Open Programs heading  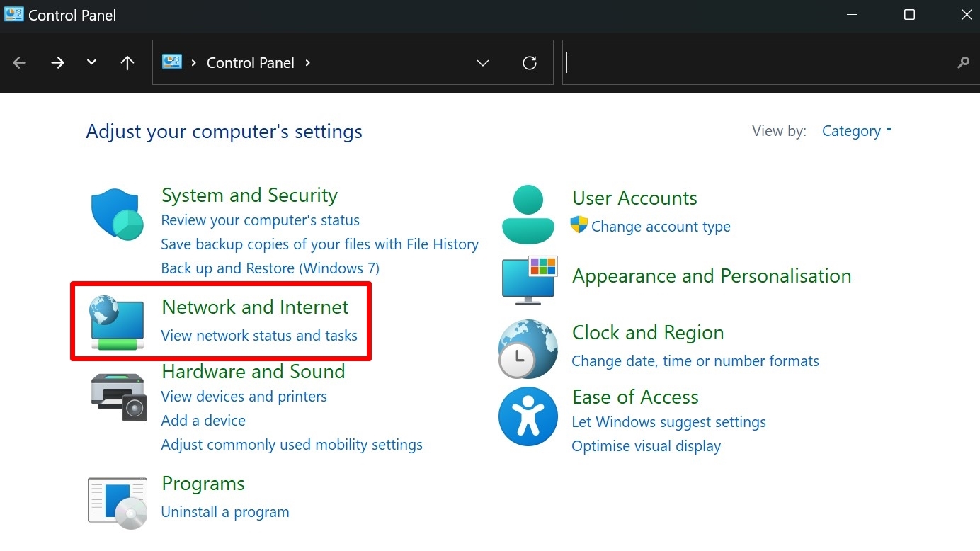pos(203,484)
